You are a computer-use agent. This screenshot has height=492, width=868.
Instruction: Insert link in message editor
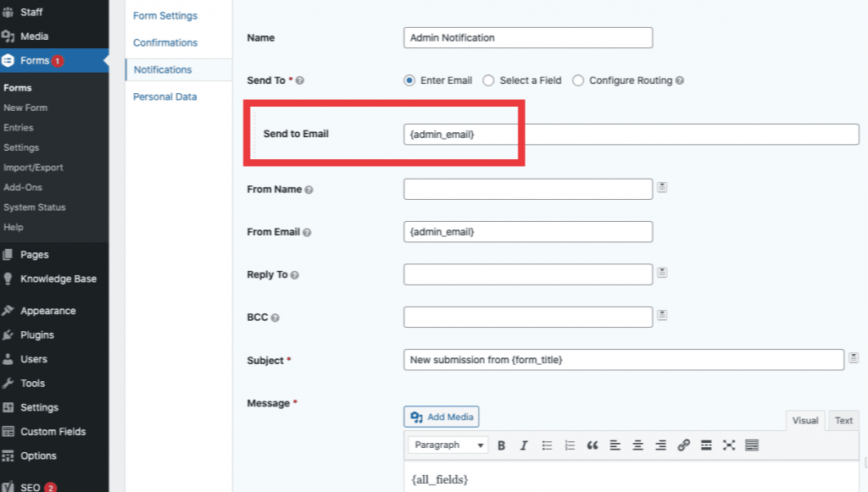pyautogui.click(x=684, y=445)
